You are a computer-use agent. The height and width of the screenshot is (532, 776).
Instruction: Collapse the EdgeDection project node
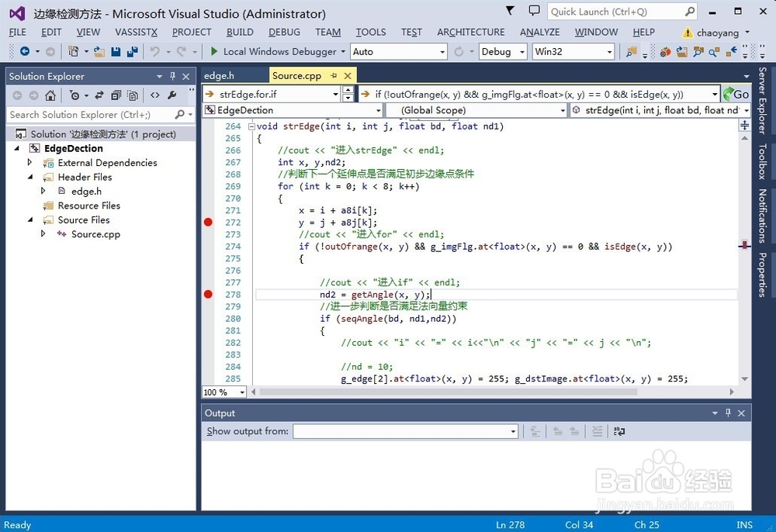pyautogui.click(x=17, y=148)
